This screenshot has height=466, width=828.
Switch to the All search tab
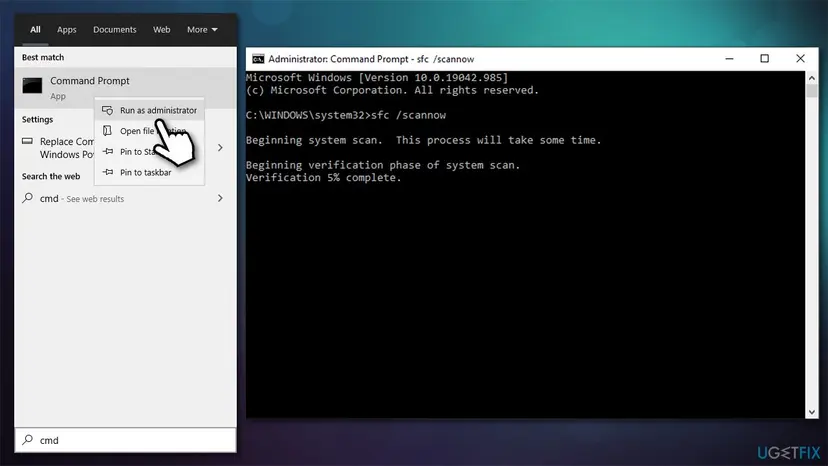35,30
